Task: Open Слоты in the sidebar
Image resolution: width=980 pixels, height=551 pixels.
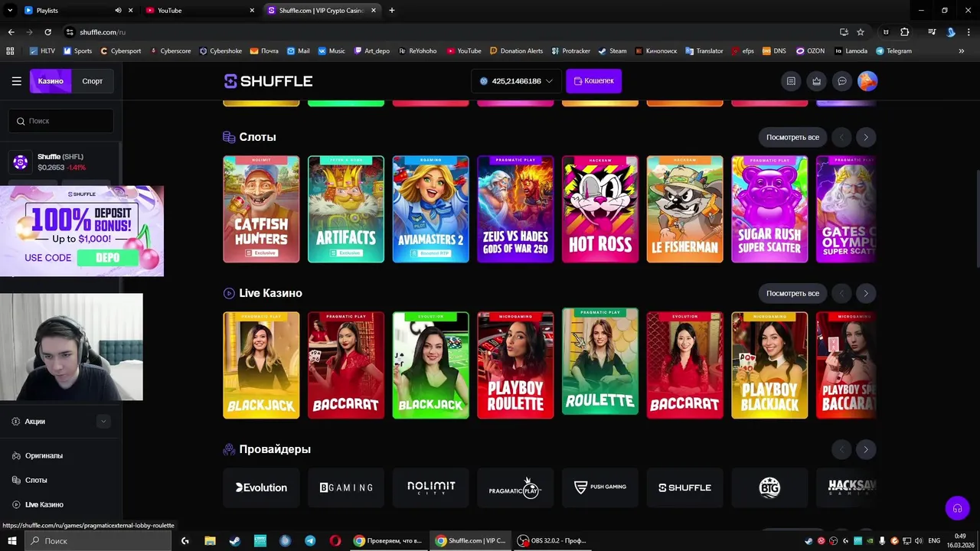Action: [x=36, y=480]
